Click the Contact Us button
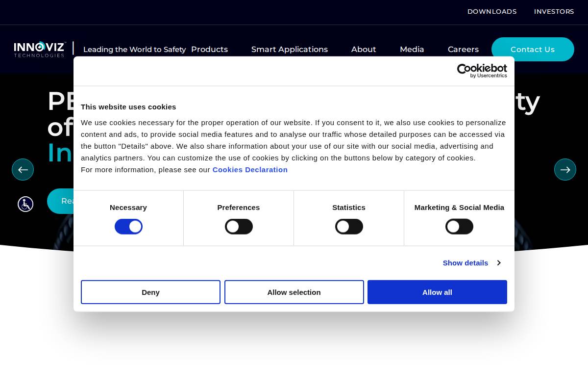This screenshot has height=368, width=588. (x=533, y=49)
